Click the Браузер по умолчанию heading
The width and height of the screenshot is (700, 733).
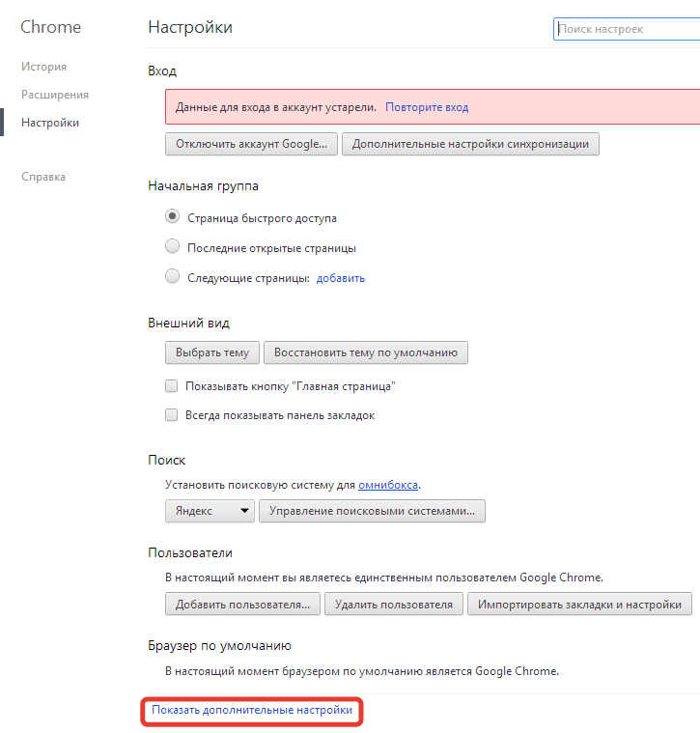click(219, 645)
